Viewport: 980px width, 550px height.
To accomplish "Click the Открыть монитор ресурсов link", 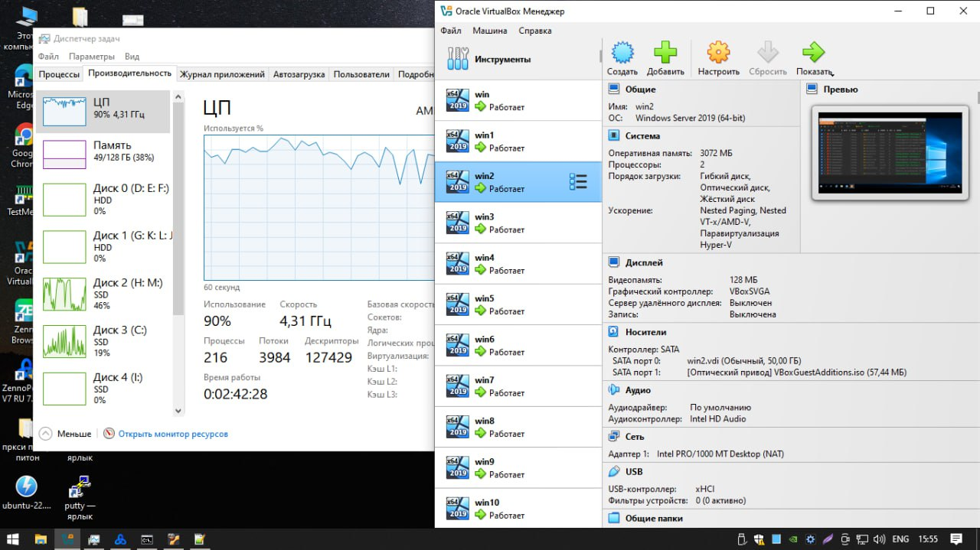I will click(173, 434).
